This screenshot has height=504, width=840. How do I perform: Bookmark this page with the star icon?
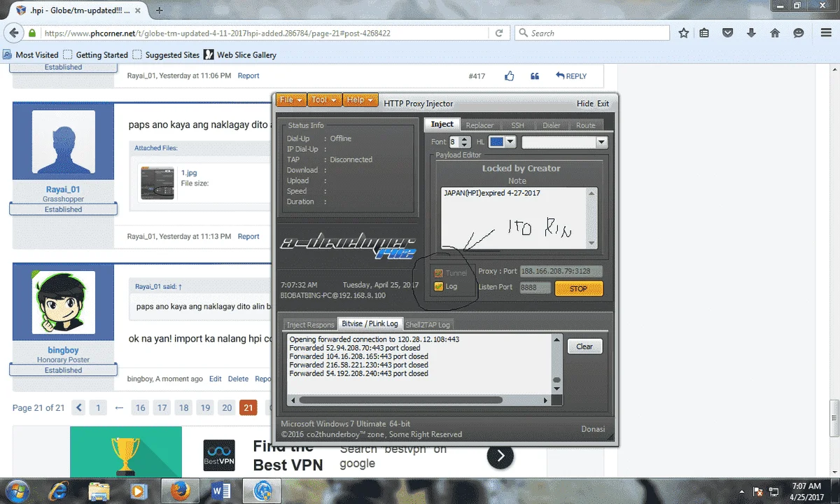[x=684, y=33]
